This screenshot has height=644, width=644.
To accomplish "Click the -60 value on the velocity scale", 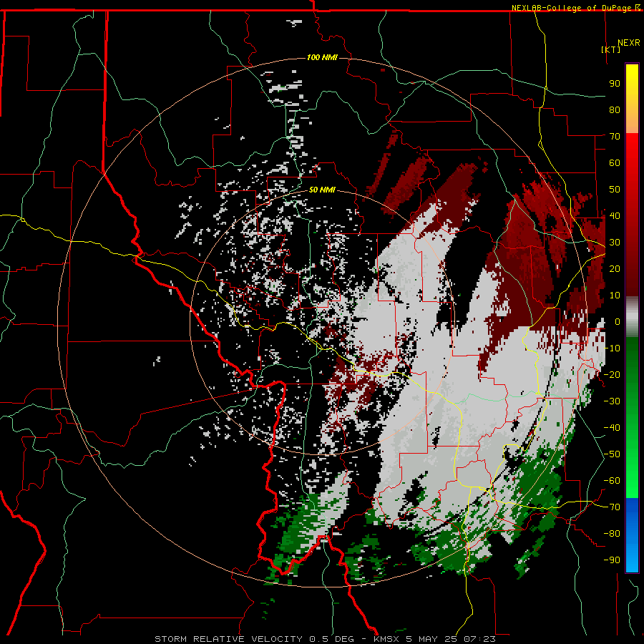I will click(612, 481).
